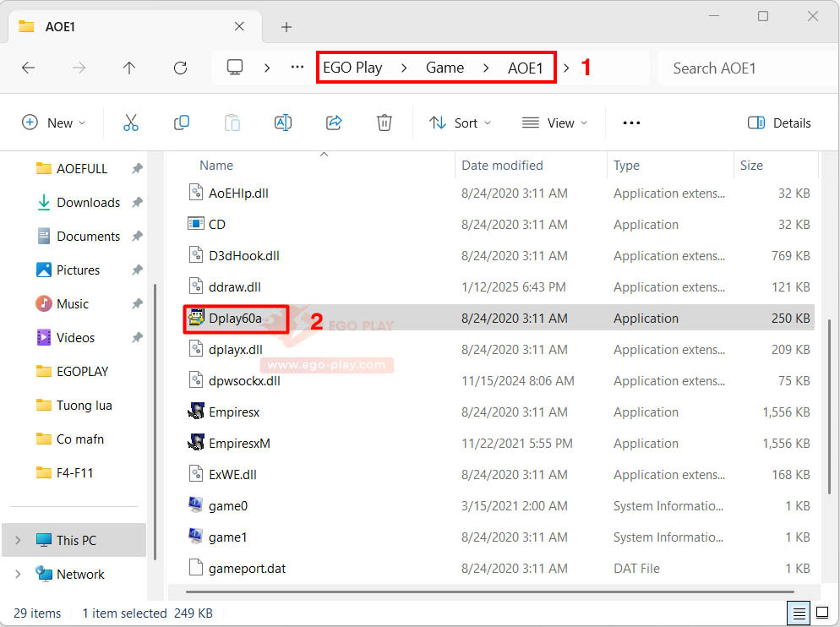Open Videos in the sidebar

click(x=75, y=337)
